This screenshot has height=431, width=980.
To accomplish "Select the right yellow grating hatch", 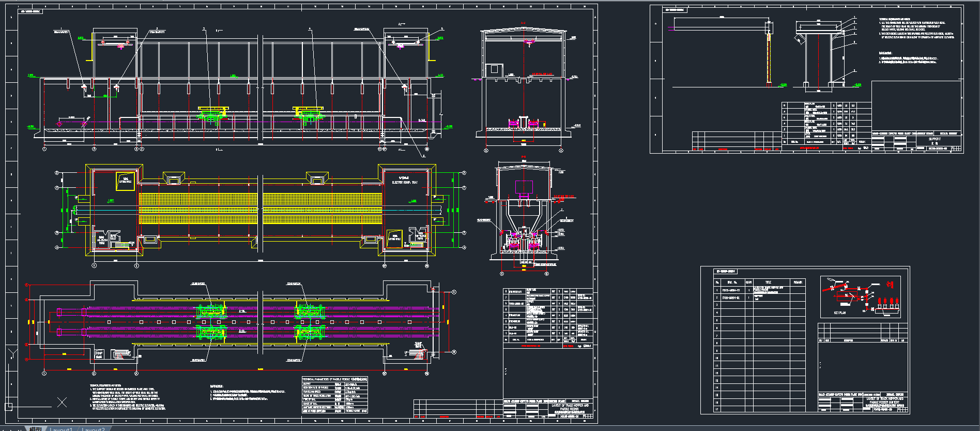I will click(x=323, y=209).
